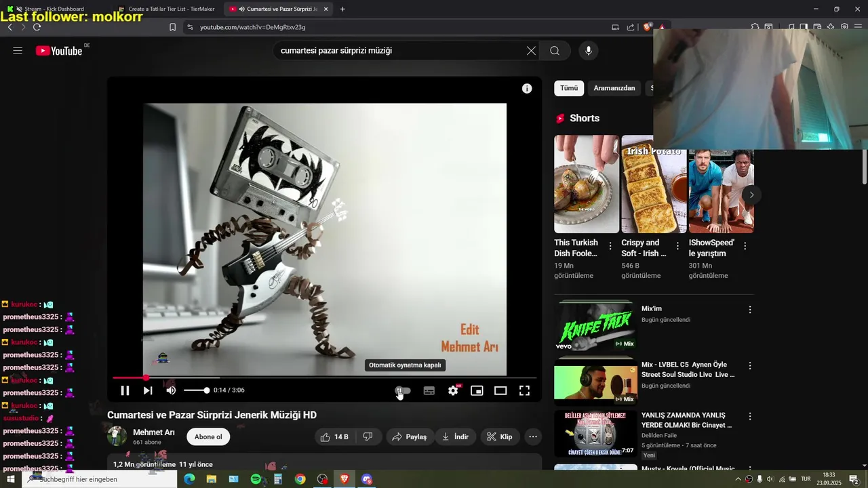This screenshot has width=868, height=488.
Task: Go to the YouTube home logo
Action: (59, 51)
